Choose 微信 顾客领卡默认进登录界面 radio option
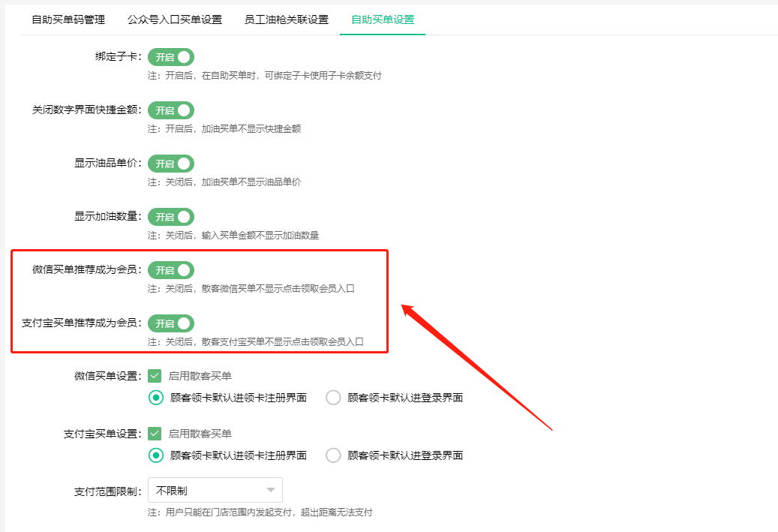Image resolution: width=778 pixels, height=532 pixels. [333, 398]
